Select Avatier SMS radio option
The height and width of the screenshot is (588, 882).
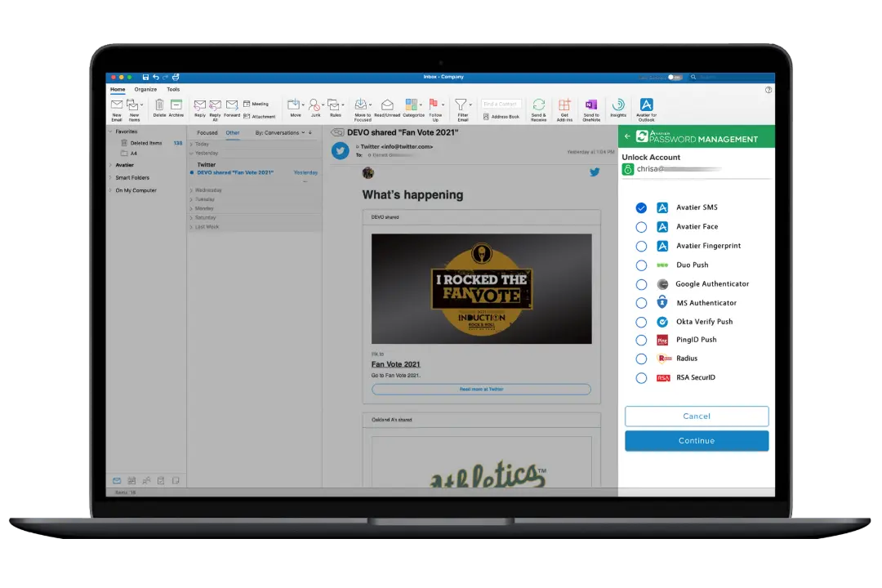click(x=641, y=207)
